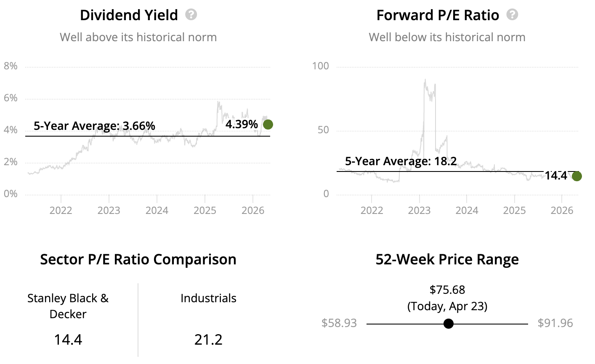Image resolution: width=595 pixels, height=364 pixels.
Task: Click 2023 on the dividend yield axis
Action: click(109, 210)
